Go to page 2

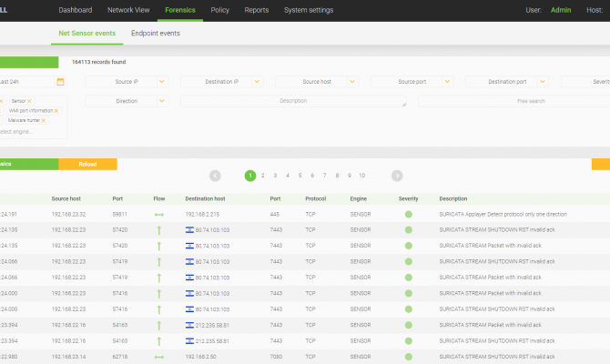coord(262,176)
